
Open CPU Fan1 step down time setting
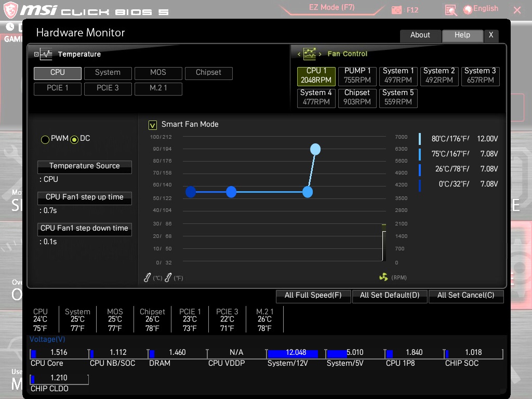[x=85, y=229]
